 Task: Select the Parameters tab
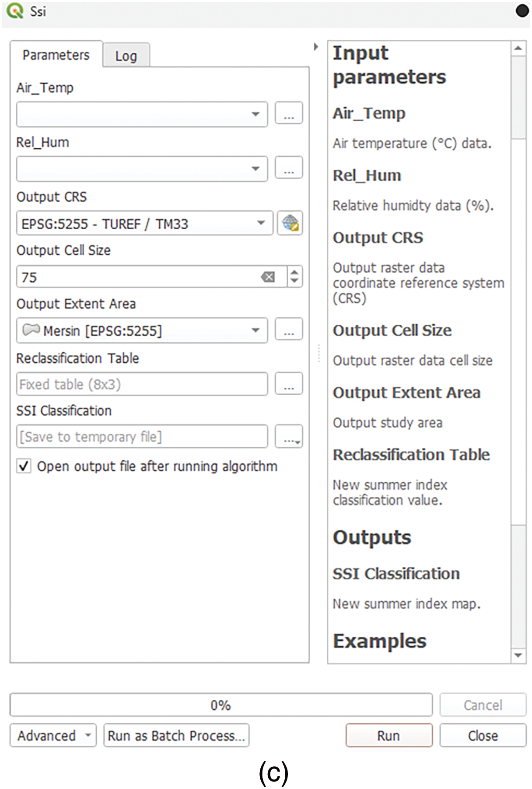[56, 55]
